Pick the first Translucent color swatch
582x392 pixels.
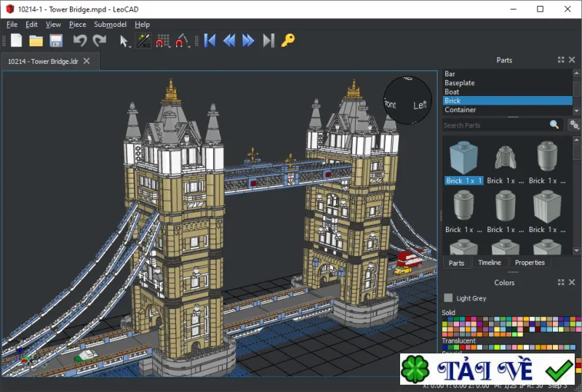click(x=445, y=348)
